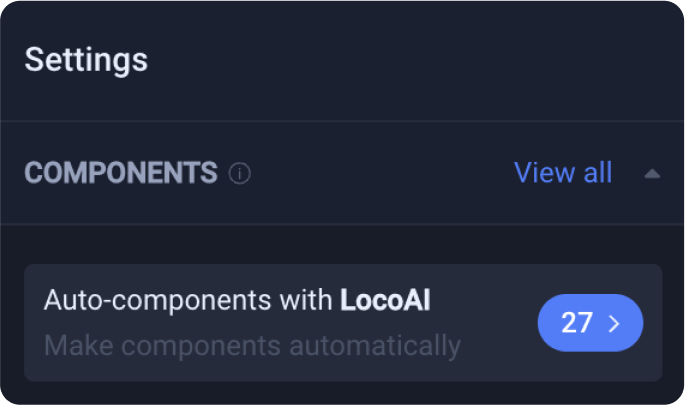Select the Auto-components with LocoAI card
Image resolution: width=685 pixels, height=405 pixels.
click(x=343, y=322)
